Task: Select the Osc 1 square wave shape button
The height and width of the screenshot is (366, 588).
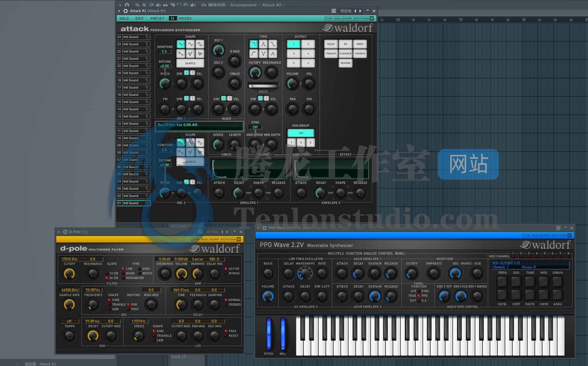Action: 200,44
